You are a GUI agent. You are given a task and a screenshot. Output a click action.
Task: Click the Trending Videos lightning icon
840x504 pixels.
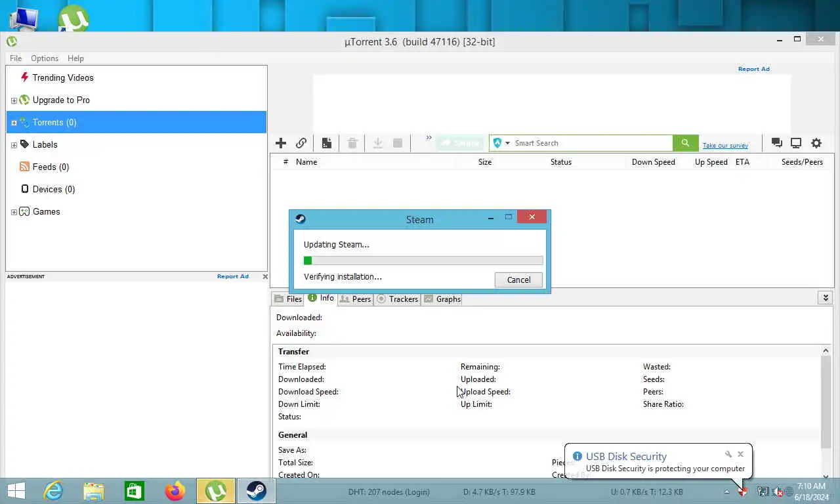25,77
